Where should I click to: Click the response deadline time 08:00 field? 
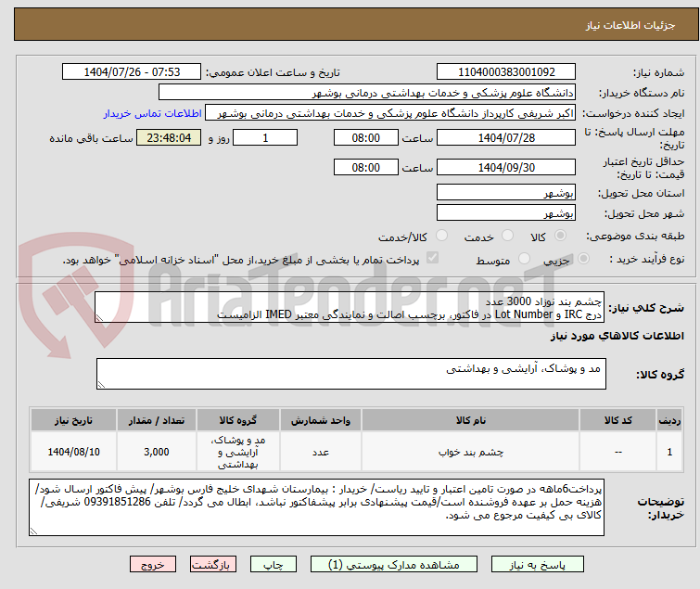[x=365, y=137]
